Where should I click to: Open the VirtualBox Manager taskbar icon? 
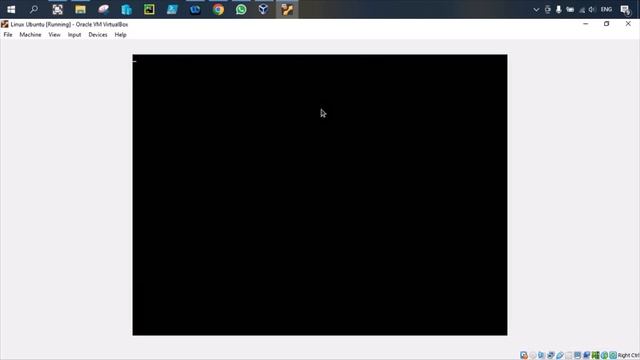pyautogui.click(x=264, y=9)
